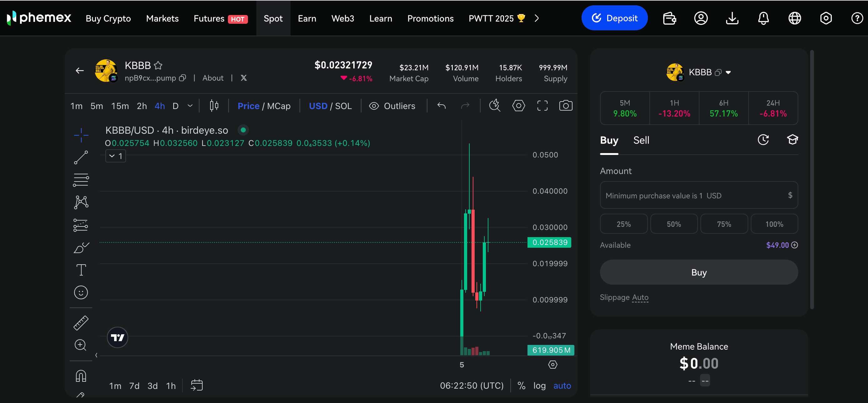The width and height of the screenshot is (868, 403).
Task: Select the ruler measure tool
Action: [x=81, y=323]
